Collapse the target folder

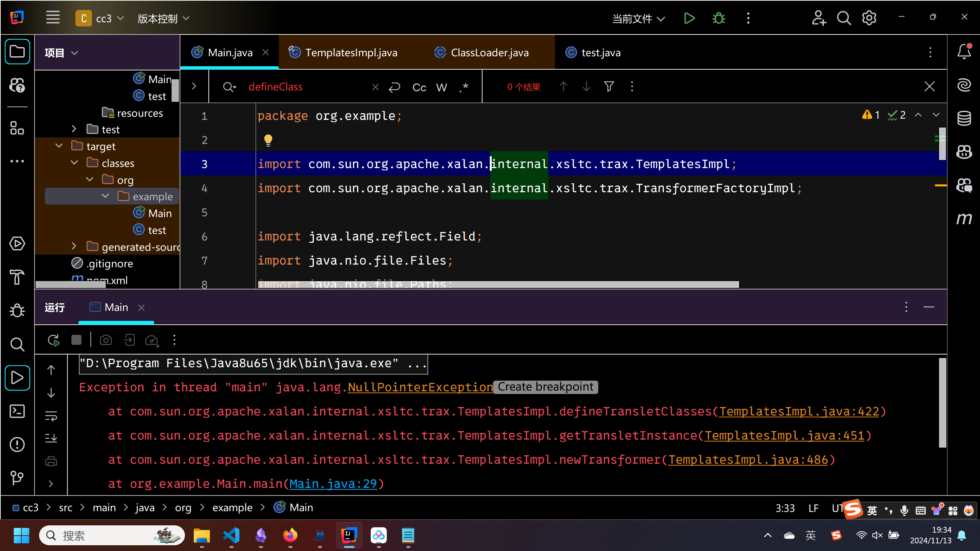[x=59, y=146]
